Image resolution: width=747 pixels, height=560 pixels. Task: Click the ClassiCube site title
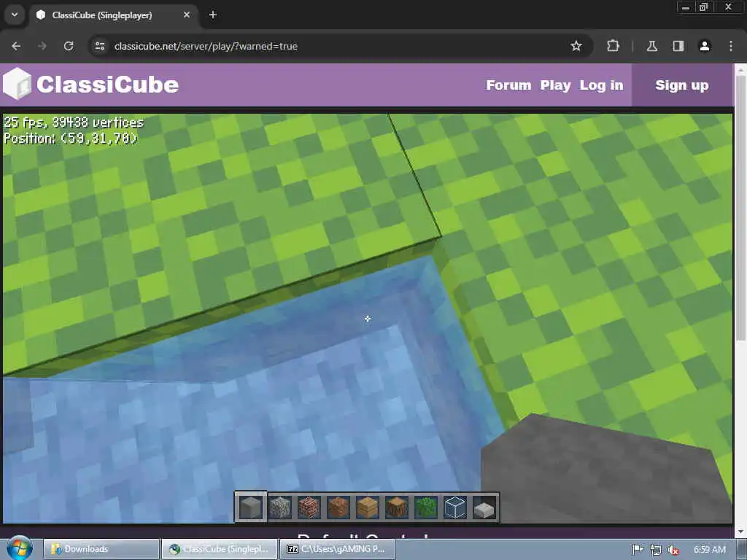pyautogui.click(x=108, y=85)
